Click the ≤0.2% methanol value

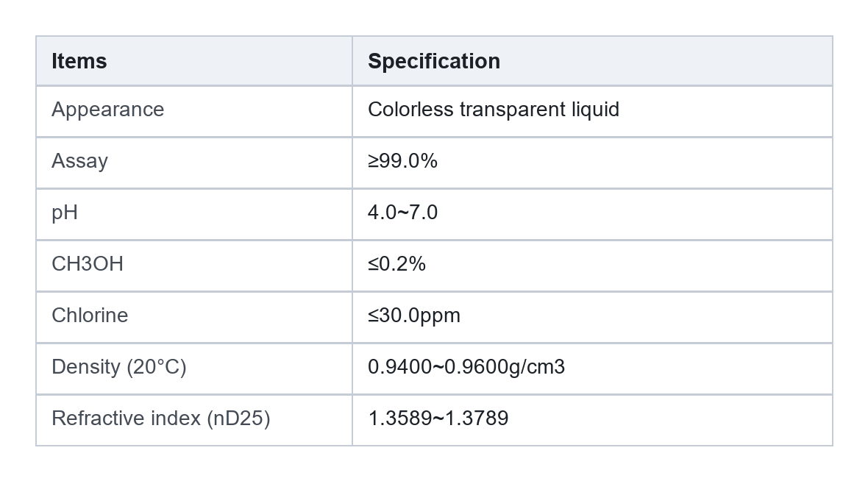click(396, 264)
